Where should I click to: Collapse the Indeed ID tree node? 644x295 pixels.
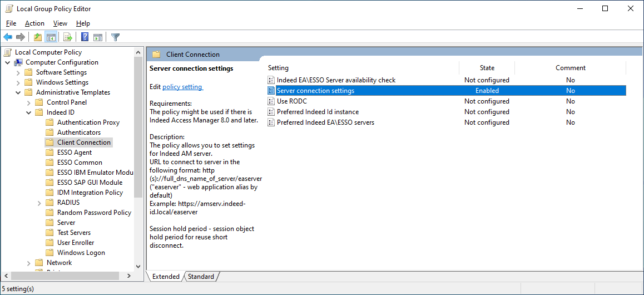(x=29, y=112)
